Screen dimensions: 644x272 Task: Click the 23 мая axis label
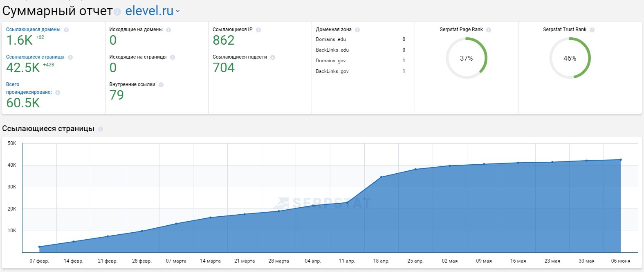coord(552,261)
